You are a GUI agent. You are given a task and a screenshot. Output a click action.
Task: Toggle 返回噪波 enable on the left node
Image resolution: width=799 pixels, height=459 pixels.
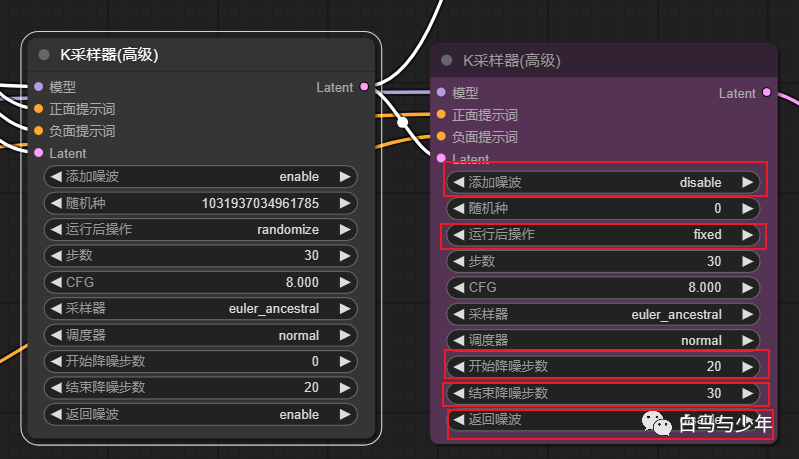click(x=200, y=414)
